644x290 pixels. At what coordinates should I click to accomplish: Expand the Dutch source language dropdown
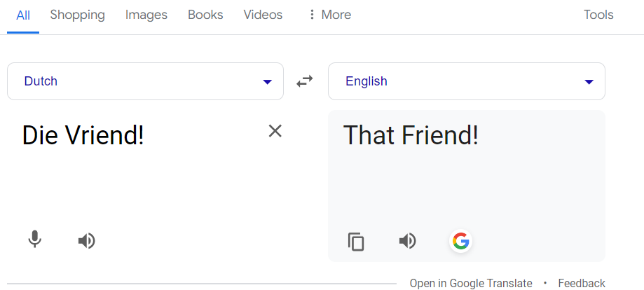click(x=145, y=81)
